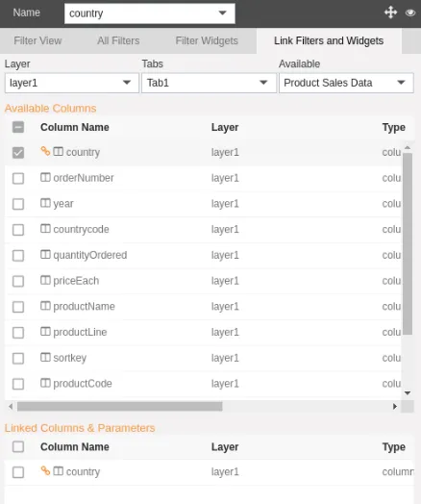Tick the priceEach column checkbox

click(18, 281)
